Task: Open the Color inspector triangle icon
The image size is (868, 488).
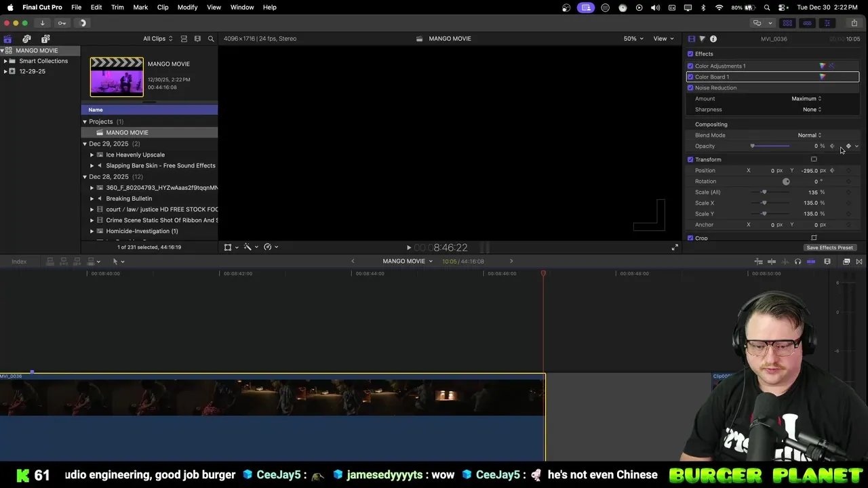Action: (x=702, y=39)
